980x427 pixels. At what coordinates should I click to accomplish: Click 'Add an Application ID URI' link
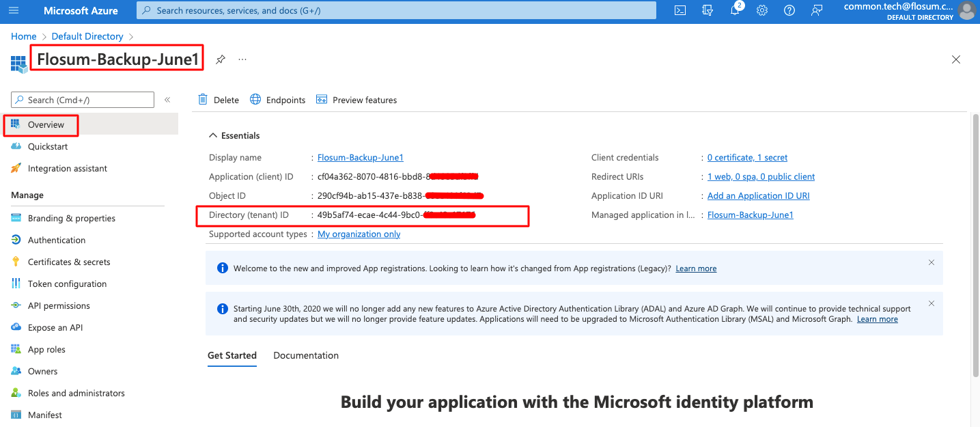point(758,195)
